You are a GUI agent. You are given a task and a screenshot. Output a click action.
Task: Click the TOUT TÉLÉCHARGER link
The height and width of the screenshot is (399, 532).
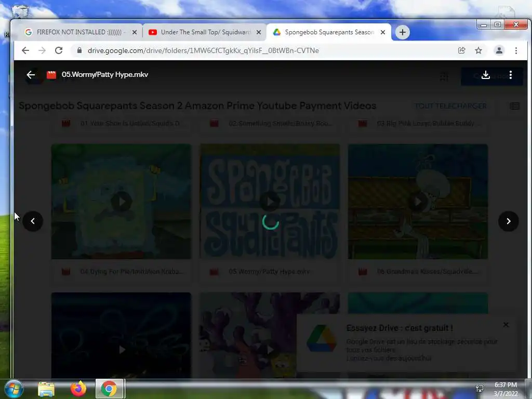(450, 106)
